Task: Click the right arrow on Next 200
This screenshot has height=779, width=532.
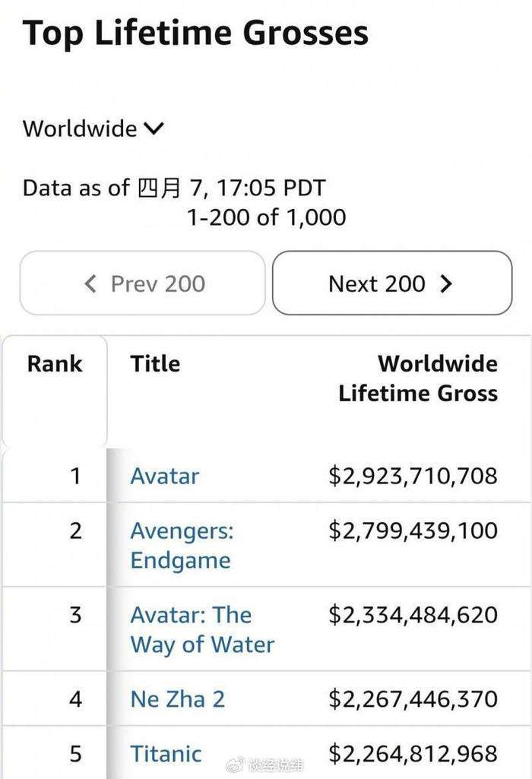Action: click(x=446, y=283)
